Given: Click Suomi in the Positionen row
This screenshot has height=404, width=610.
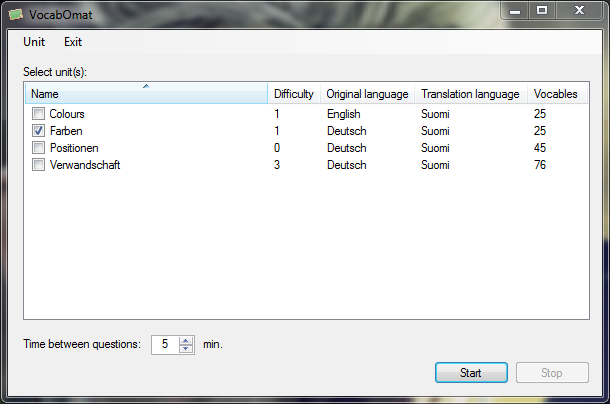Looking at the screenshot, I should [435, 148].
